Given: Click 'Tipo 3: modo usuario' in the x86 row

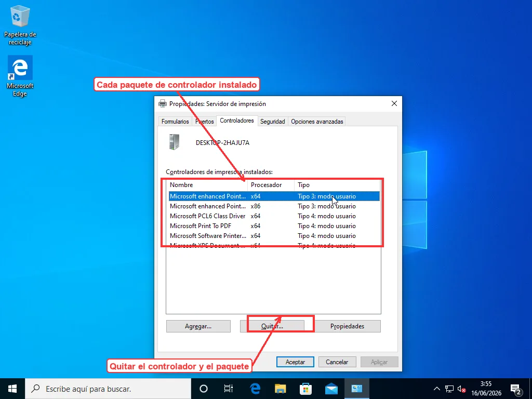Looking at the screenshot, I should coord(327,206).
